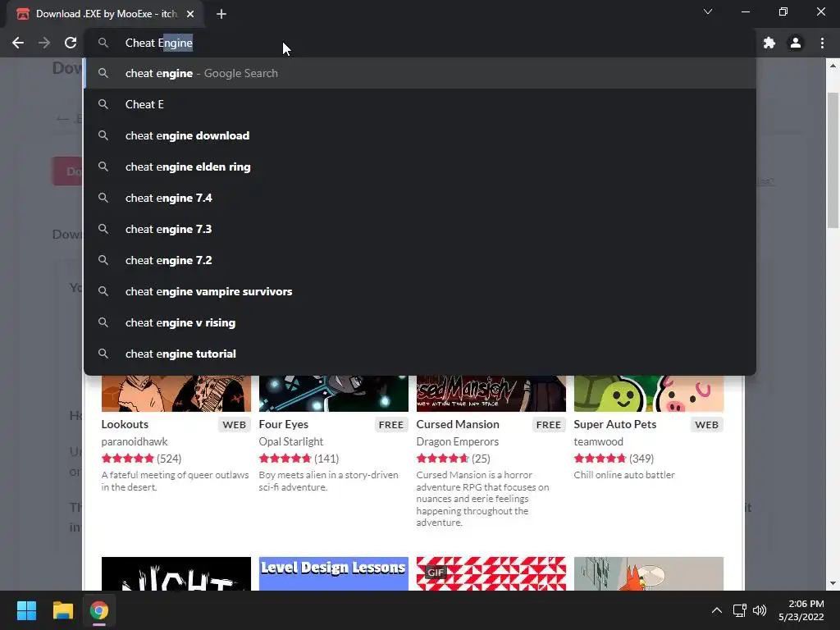Click the browser forward arrow
This screenshot has width=840, height=630.
[x=44, y=43]
